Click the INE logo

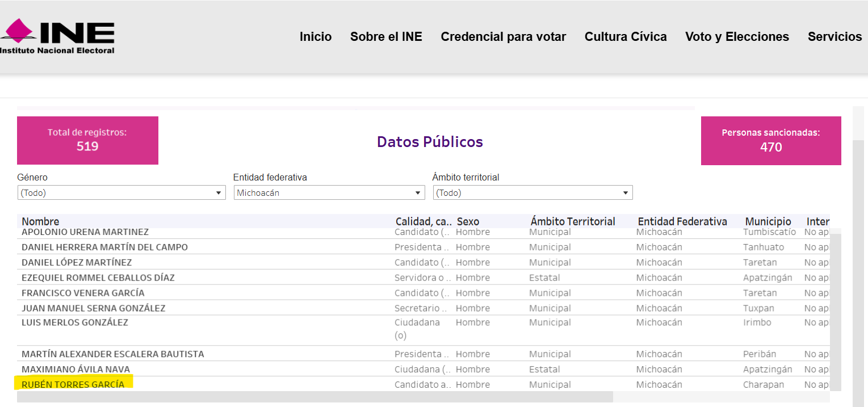point(57,36)
